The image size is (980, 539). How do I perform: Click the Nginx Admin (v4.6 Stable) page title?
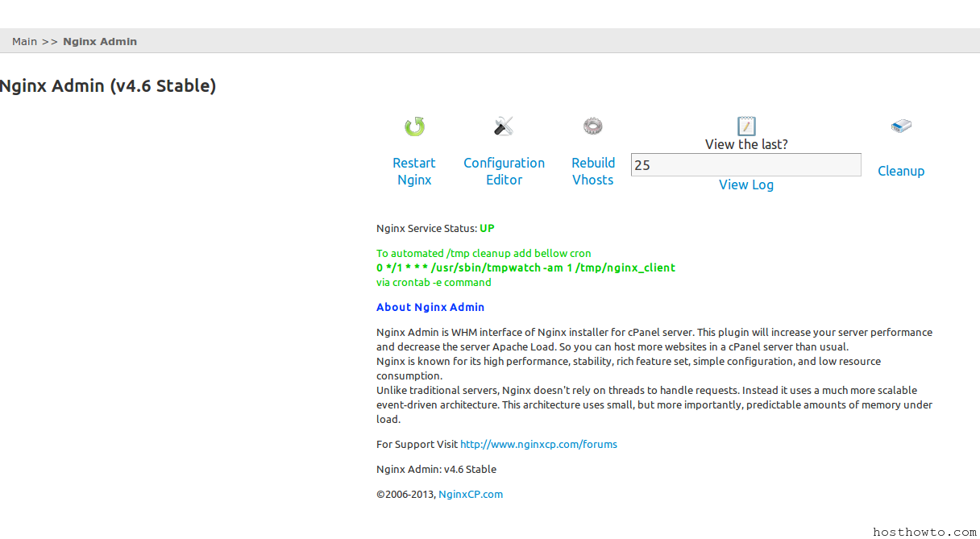pyautogui.click(x=108, y=86)
